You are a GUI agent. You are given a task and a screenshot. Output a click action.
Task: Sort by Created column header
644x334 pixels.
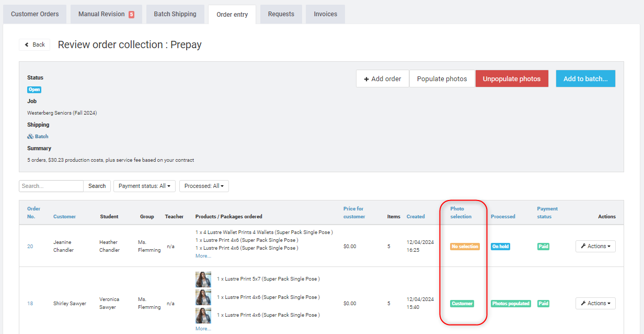pyautogui.click(x=416, y=216)
